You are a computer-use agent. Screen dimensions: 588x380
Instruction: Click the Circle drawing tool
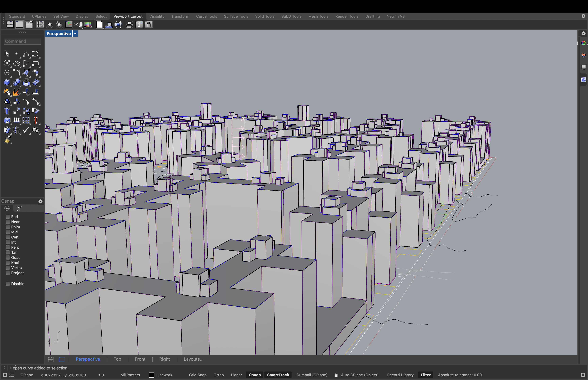7,63
